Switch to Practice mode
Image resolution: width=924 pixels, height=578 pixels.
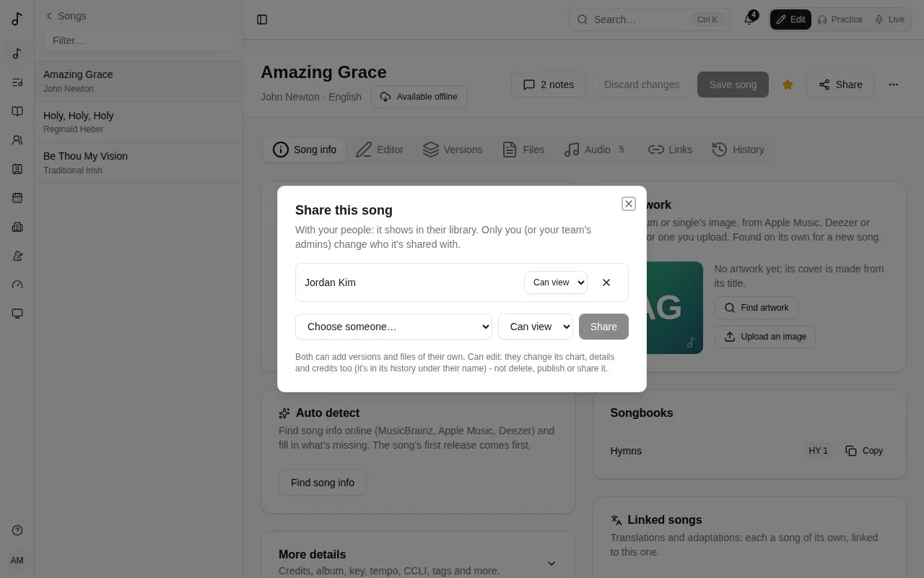coord(840,20)
